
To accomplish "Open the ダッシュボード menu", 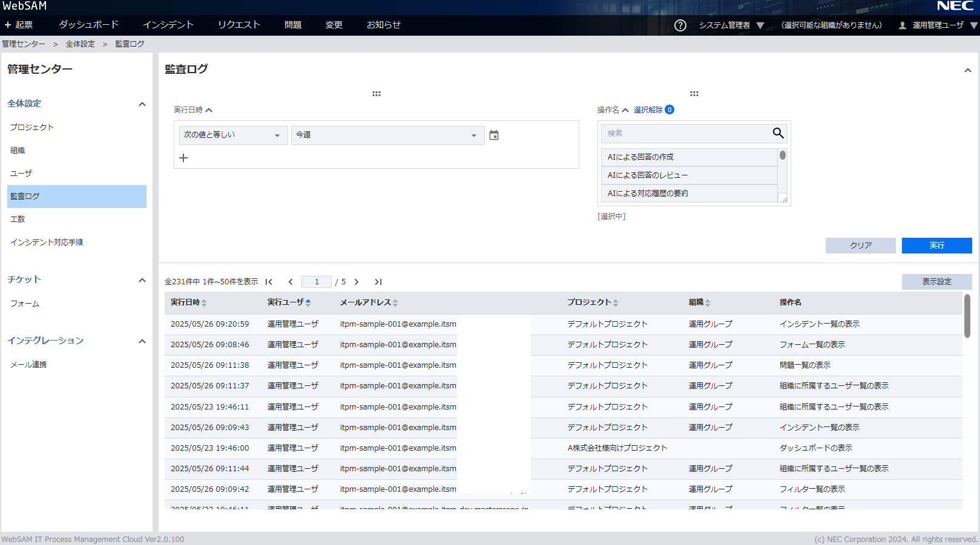I will click(88, 25).
